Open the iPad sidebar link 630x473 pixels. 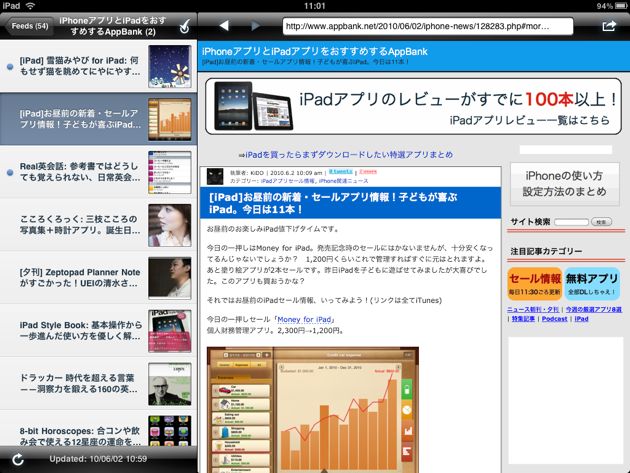tap(581, 319)
